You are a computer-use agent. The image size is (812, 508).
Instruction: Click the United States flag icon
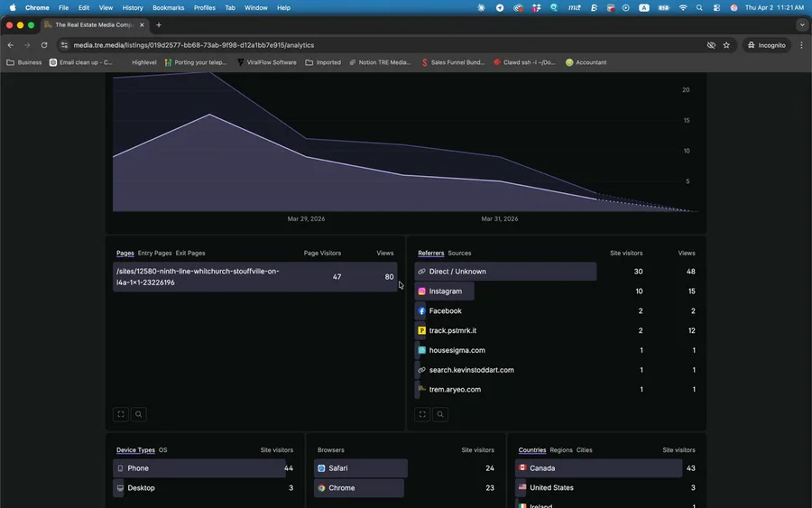[522, 487]
